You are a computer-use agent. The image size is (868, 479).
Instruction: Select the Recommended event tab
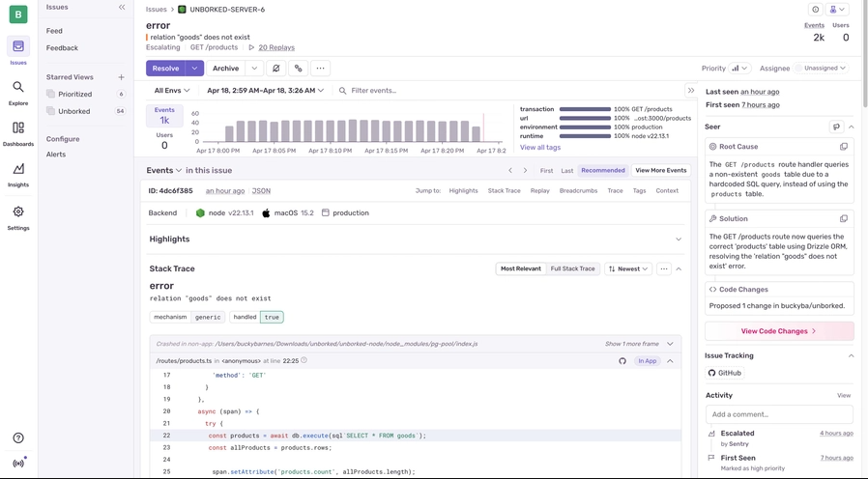(602, 170)
